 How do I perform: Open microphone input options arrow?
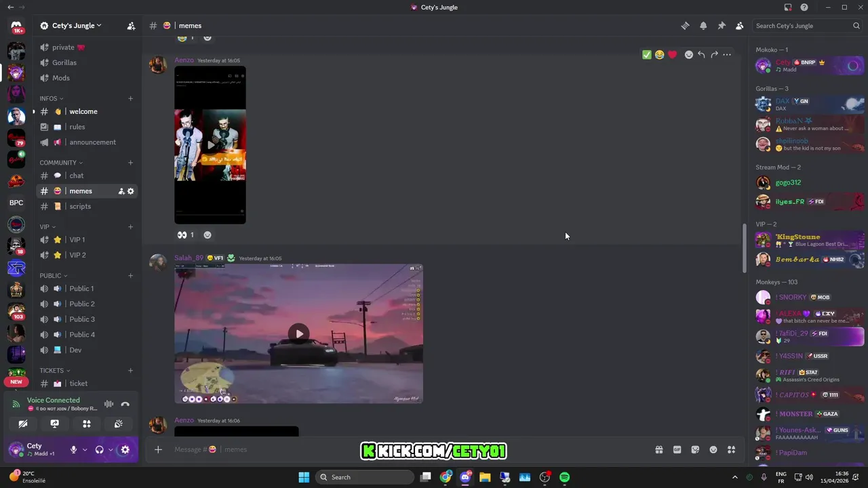tap(85, 449)
